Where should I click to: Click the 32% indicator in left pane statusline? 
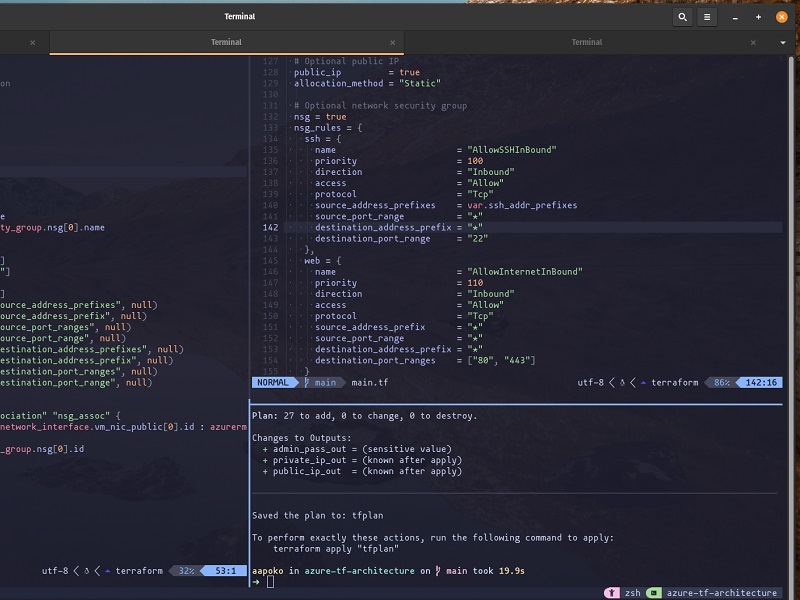click(x=186, y=571)
